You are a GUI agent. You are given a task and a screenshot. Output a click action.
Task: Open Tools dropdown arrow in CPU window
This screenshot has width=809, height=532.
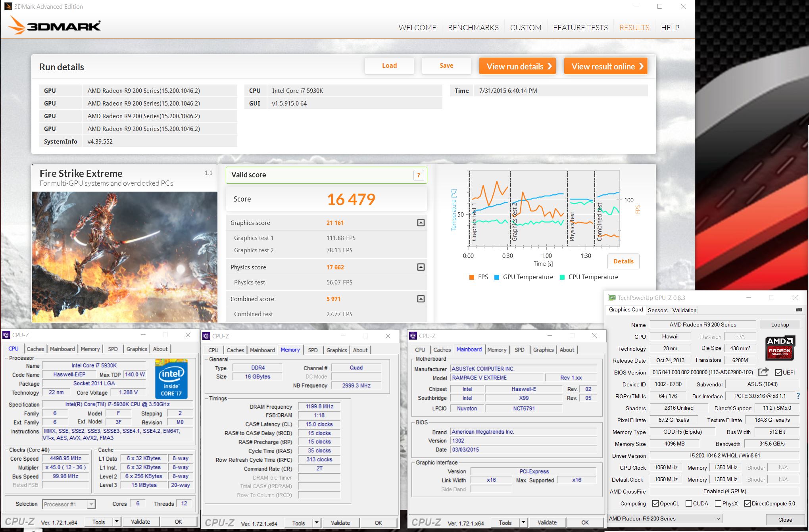tap(117, 522)
